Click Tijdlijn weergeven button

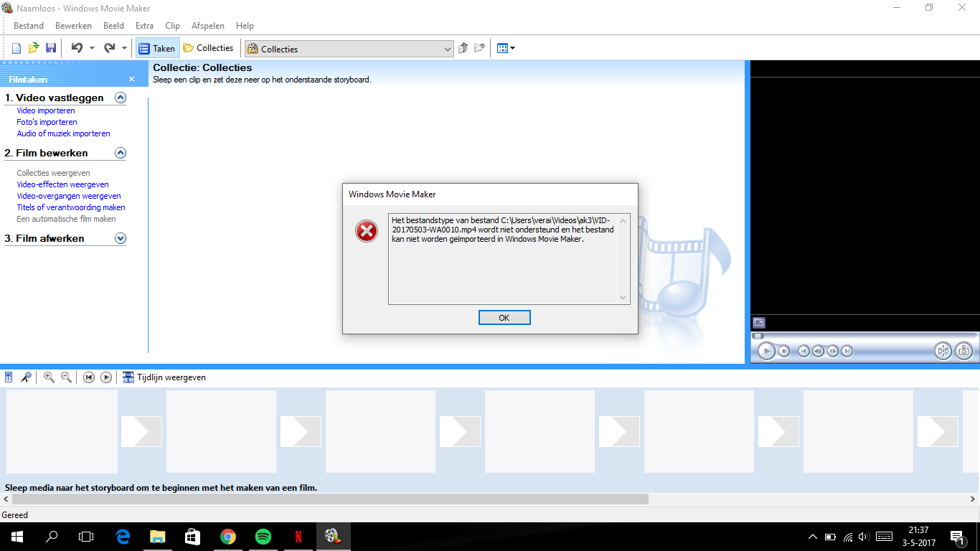(x=164, y=377)
